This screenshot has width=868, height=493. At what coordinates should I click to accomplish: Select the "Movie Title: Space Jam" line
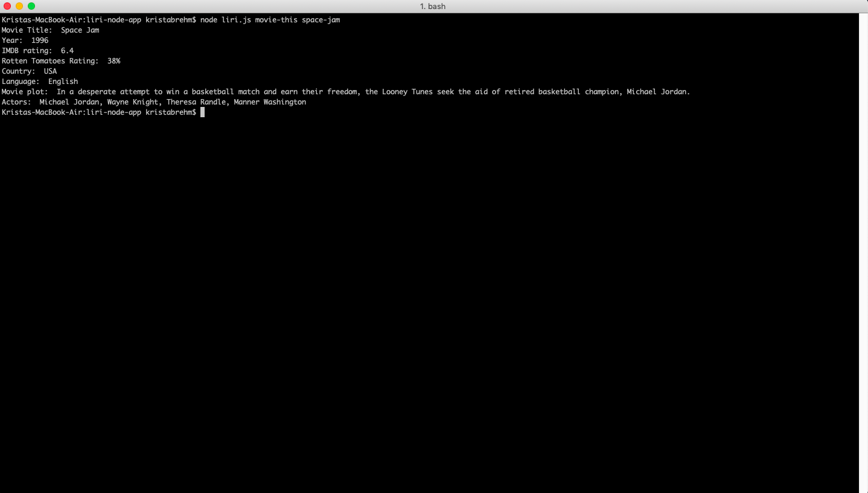pyautogui.click(x=51, y=30)
